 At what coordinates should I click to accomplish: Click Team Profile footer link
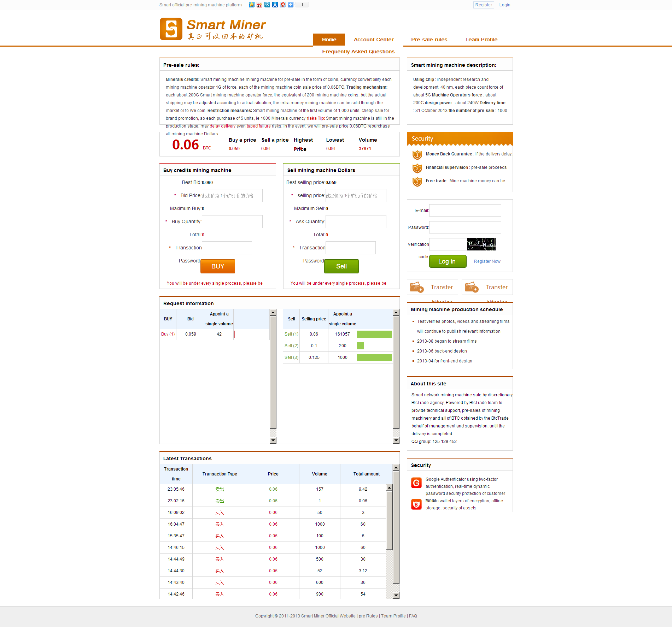[393, 616]
